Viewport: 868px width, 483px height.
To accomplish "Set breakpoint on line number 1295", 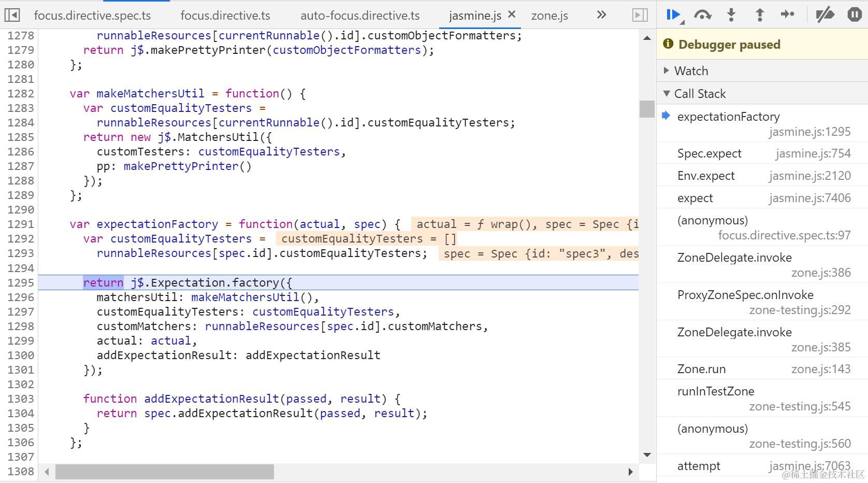I will click(21, 282).
